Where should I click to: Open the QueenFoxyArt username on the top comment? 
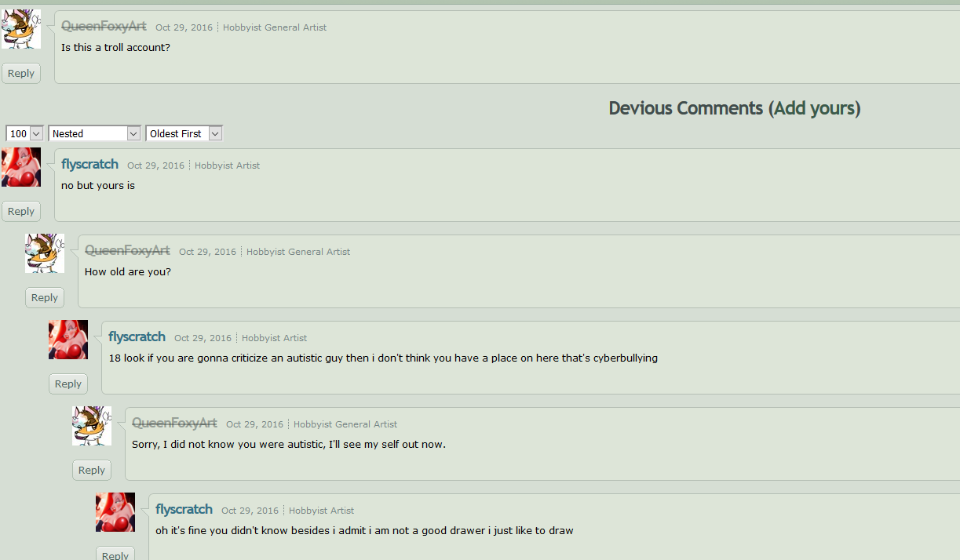click(x=104, y=26)
